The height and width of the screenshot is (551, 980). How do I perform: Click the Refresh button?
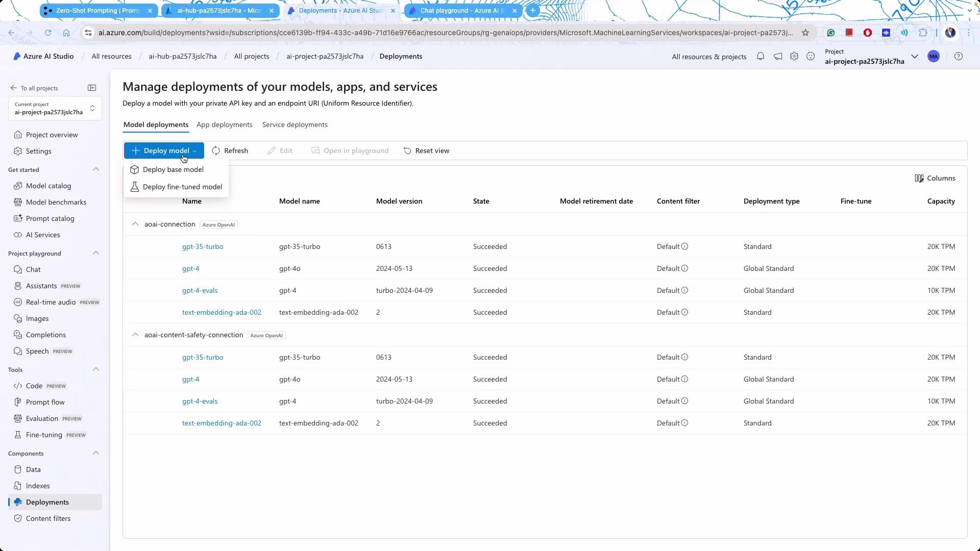click(230, 151)
